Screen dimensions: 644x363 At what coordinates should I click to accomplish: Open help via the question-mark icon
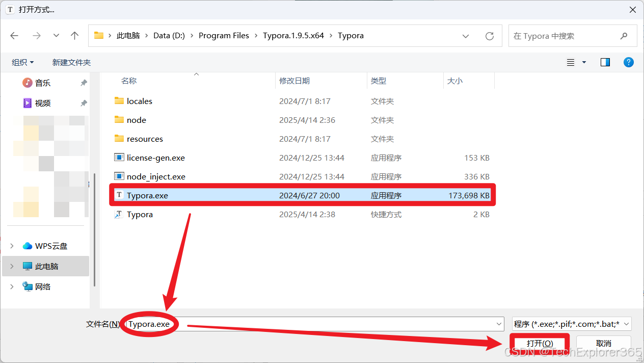click(x=629, y=62)
